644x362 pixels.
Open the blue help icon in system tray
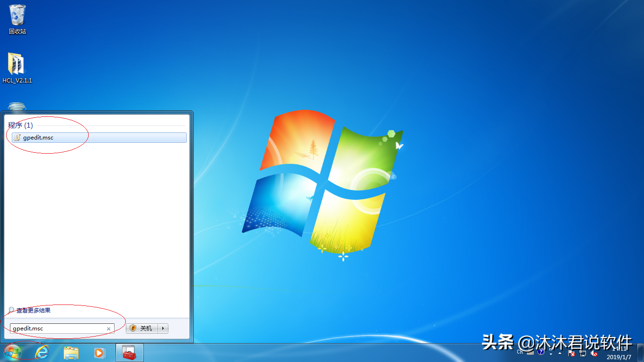[x=541, y=352]
